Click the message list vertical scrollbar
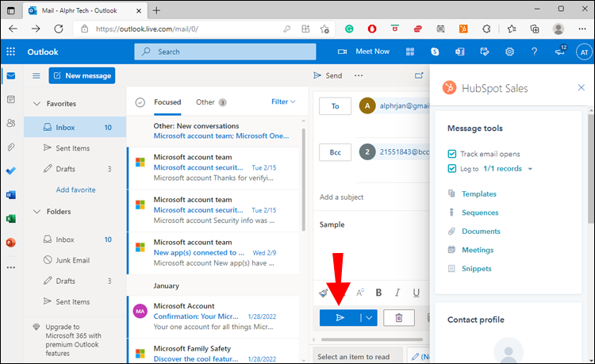The height and width of the screenshot is (364, 595). click(304, 179)
